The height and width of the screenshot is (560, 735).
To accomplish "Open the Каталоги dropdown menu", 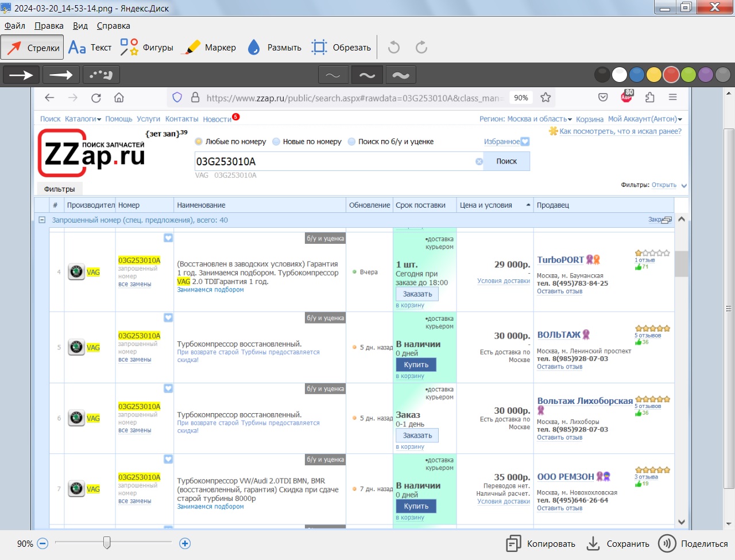I will click(x=83, y=119).
